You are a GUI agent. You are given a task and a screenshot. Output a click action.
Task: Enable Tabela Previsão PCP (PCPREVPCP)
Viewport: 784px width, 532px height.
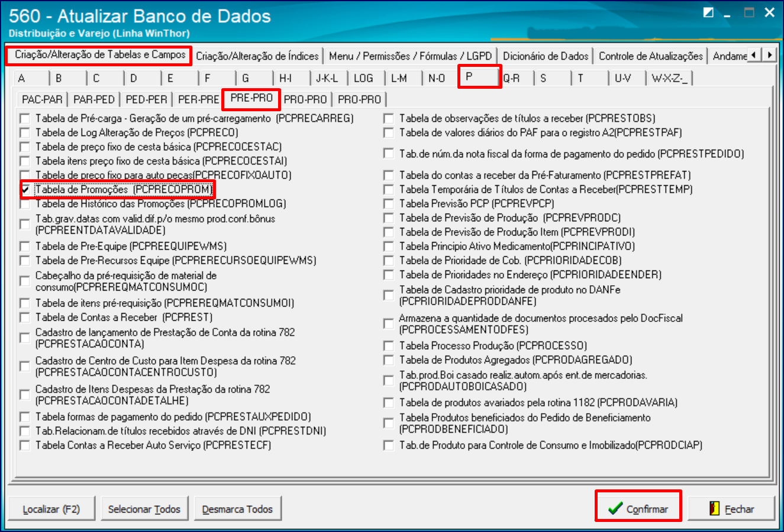click(389, 204)
